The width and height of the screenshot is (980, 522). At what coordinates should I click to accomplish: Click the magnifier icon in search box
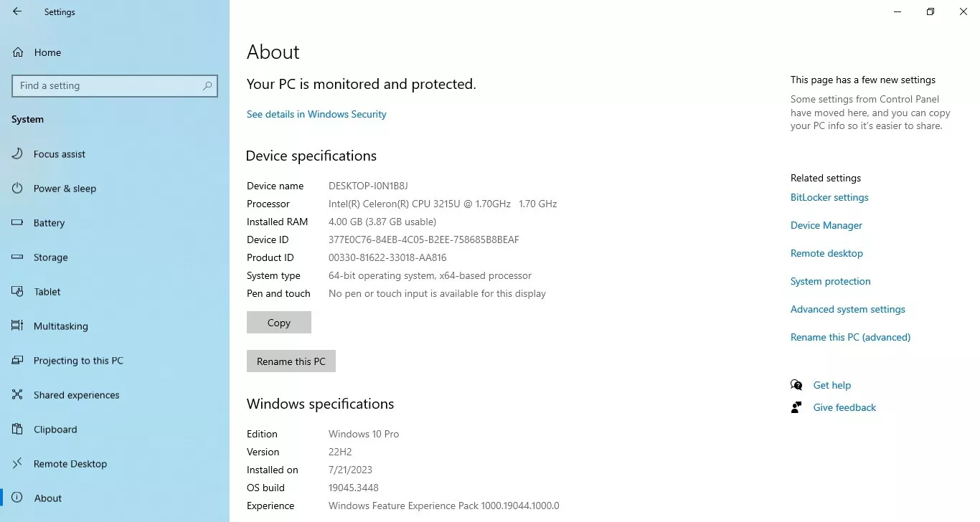(207, 85)
